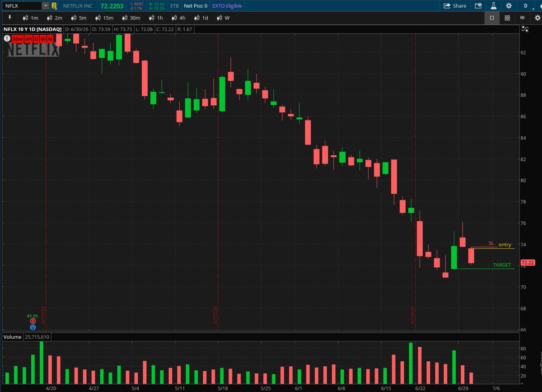Click the blue lightbulb event icon
542x392 pixels.
point(33,327)
